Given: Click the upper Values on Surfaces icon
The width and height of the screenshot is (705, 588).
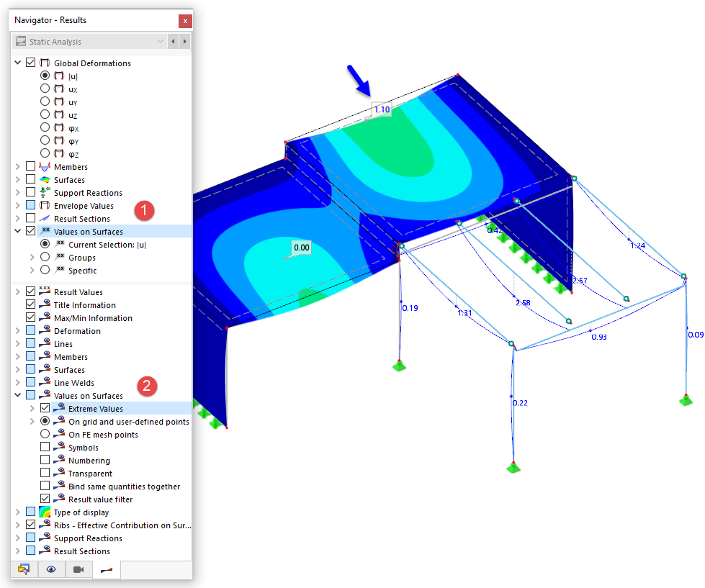Looking at the screenshot, I should click(45, 231).
